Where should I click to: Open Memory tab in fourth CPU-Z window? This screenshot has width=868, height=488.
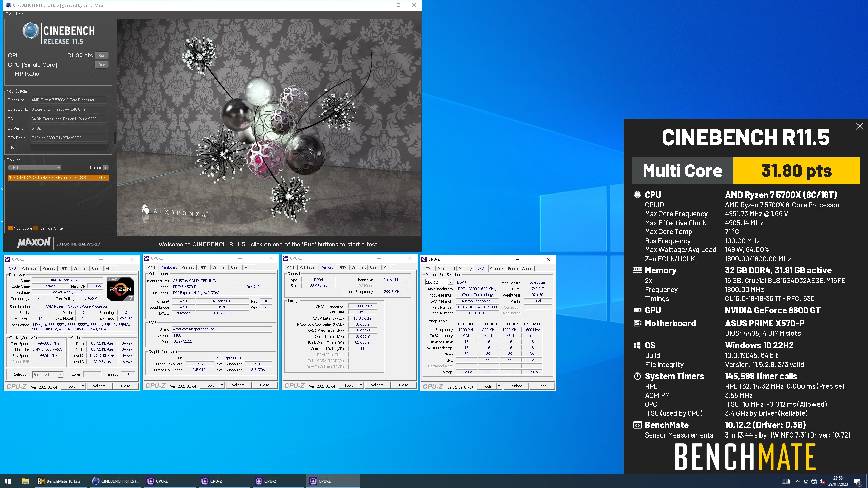(x=465, y=269)
